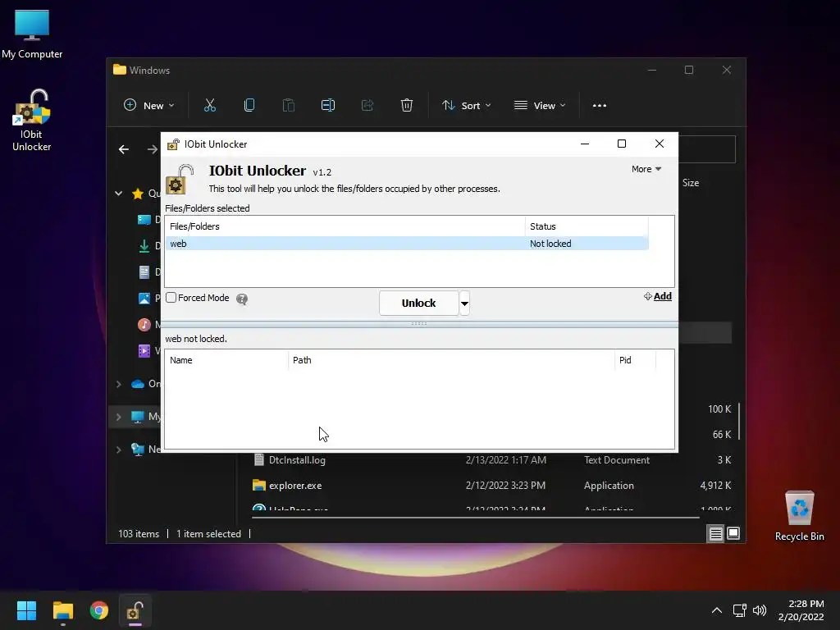The height and width of the screenshot is (630, 840).
Task: Click the volume speaker tray icon
Action: [x=759, y=610]
